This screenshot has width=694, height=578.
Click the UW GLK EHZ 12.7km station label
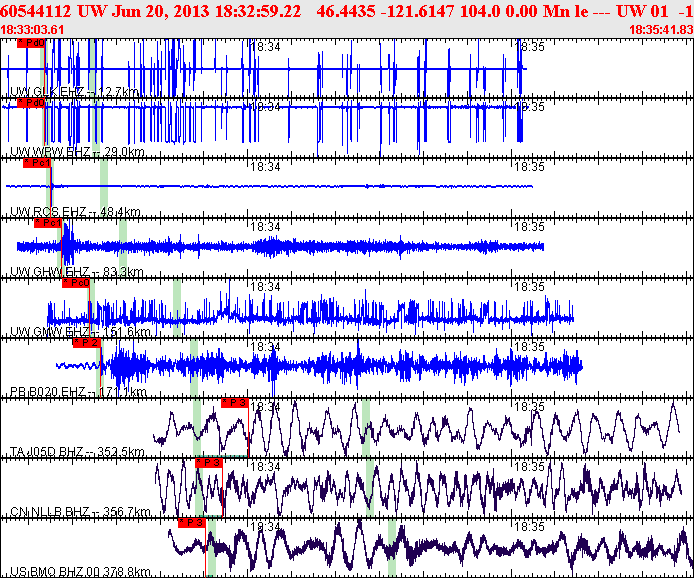coord(74,92)
